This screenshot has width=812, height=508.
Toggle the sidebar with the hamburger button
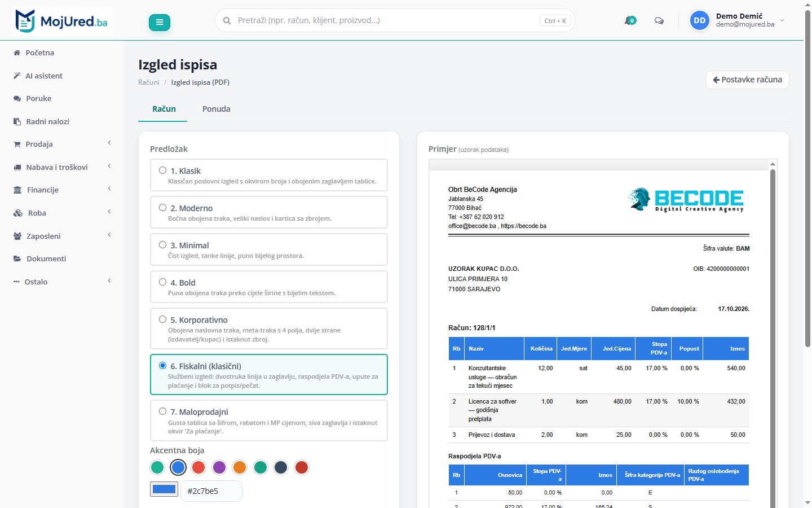click(160, 22)
